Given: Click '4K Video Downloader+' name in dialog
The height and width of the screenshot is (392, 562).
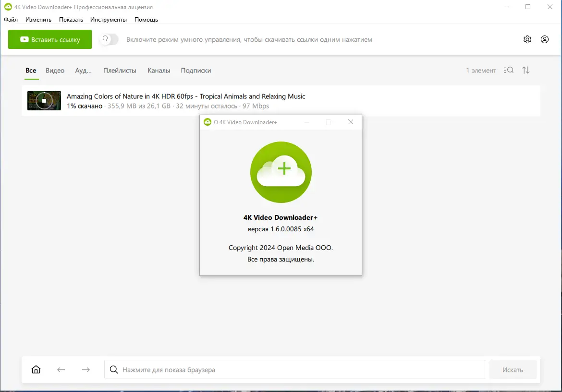Looking at the screenshot, I should coord(281,217).
